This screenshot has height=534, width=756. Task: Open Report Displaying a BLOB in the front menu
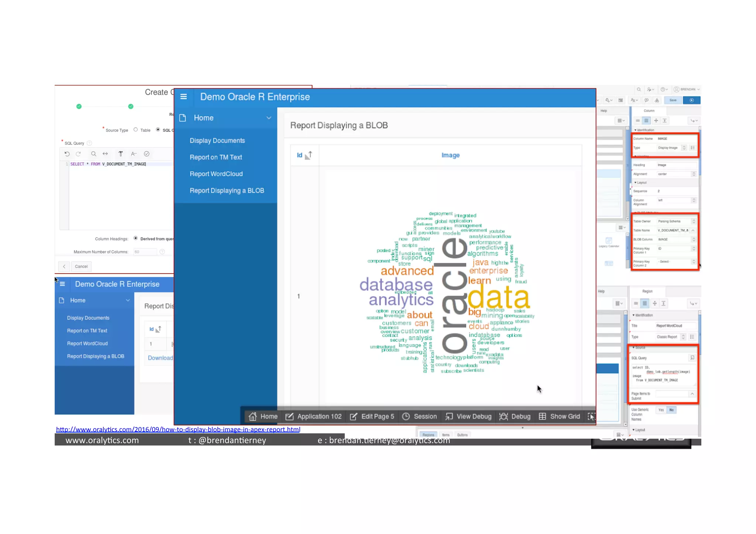click(x=227, y=190)
